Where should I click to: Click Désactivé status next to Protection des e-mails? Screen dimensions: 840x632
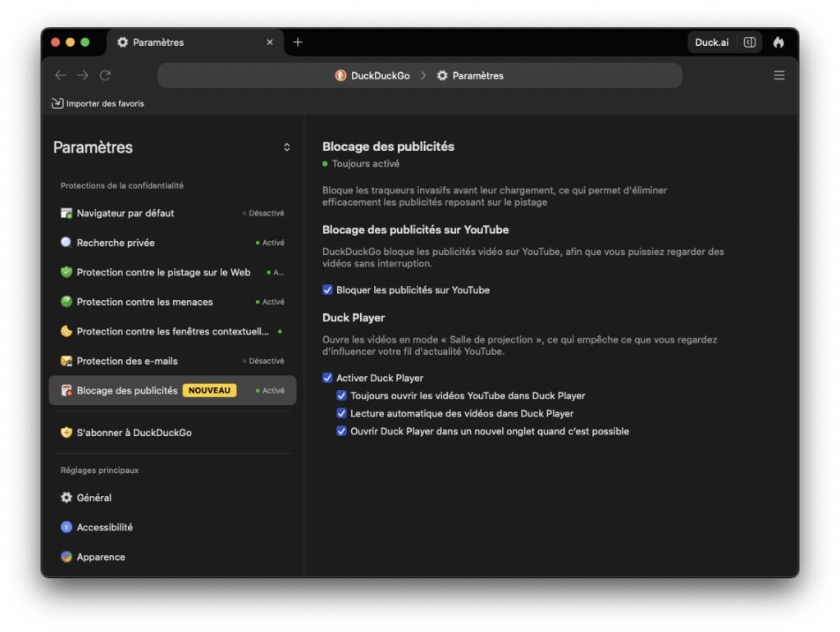point(263,361)
